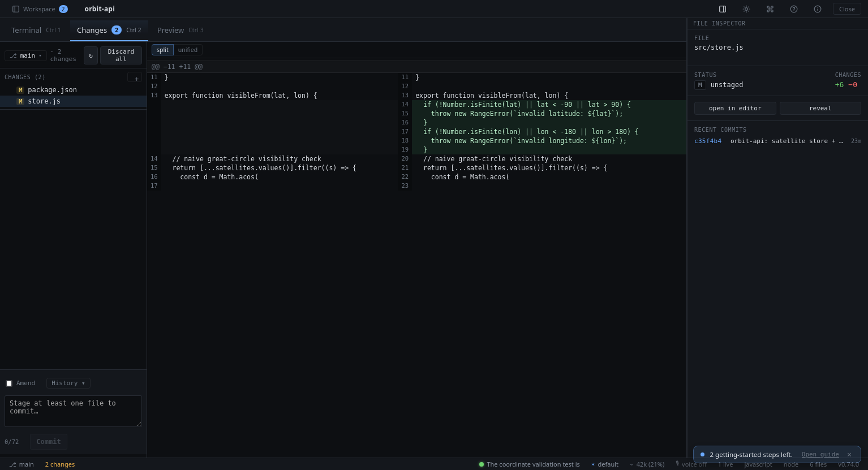Click 1 live status entry
This screenshot has width=868, height=470.
[725, 464]
